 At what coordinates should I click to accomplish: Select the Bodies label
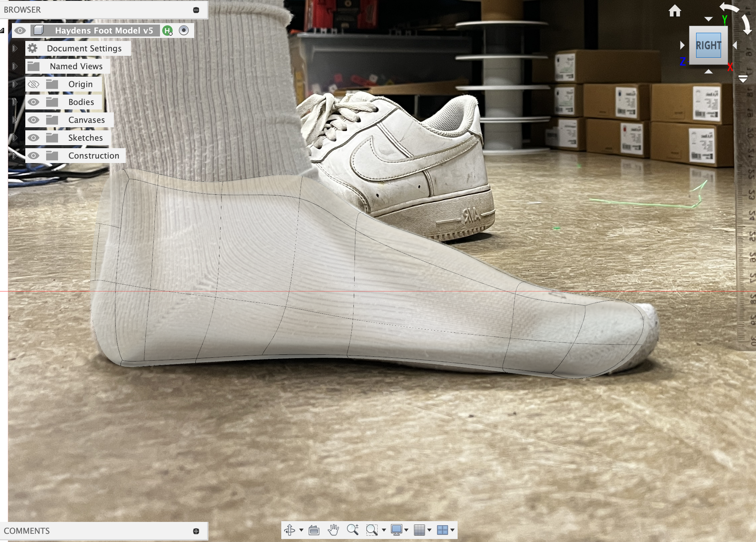(x=81, y=102)
